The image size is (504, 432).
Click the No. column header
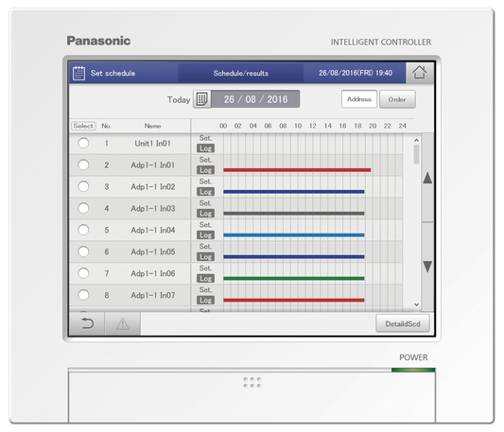pos(106,126)
